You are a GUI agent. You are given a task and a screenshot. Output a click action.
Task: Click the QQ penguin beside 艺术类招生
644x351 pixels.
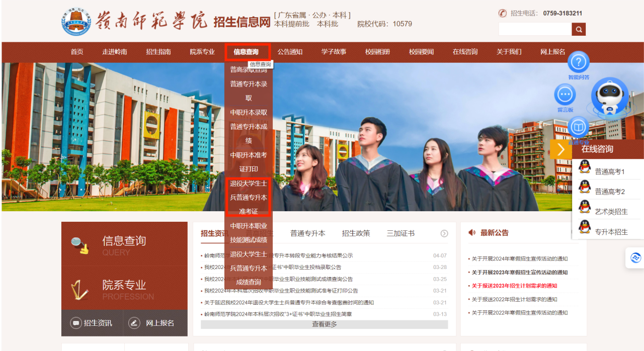pos(584,207)
